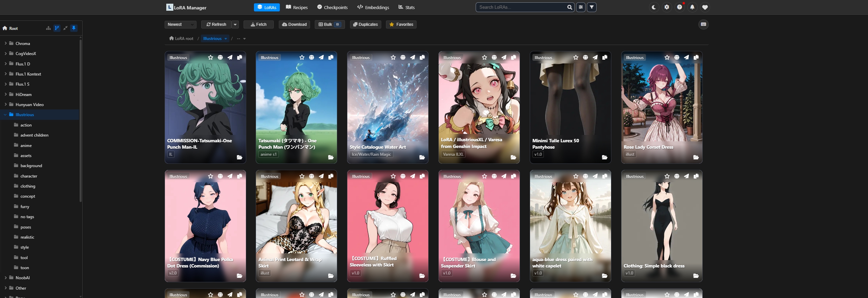
Task: Copy syntax for the Ruffled Sleeveless with Skirt card
Action: (422, 176)
